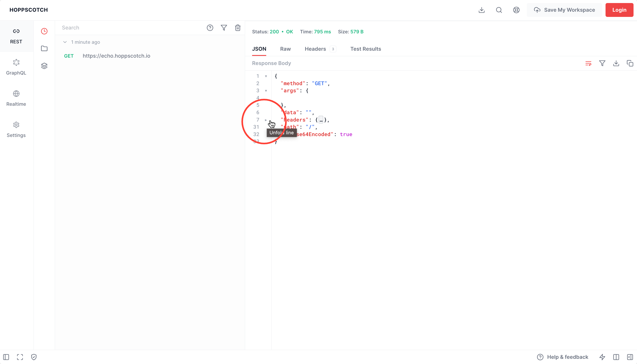Clear all history with the trash icon
Screen dimensions: 637x364
pyautogui.click(x=238, y=28)
